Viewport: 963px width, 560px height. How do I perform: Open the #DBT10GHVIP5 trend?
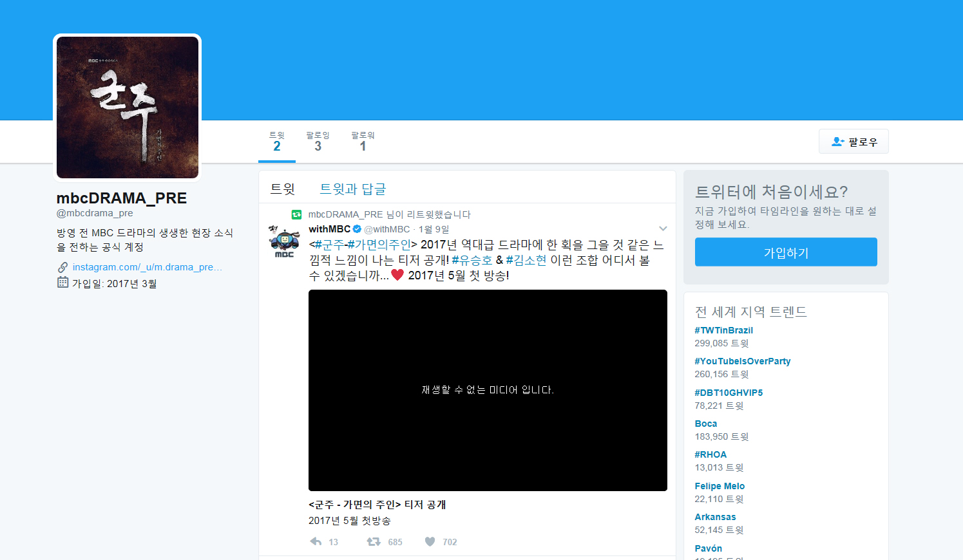[x=729, y=393]
